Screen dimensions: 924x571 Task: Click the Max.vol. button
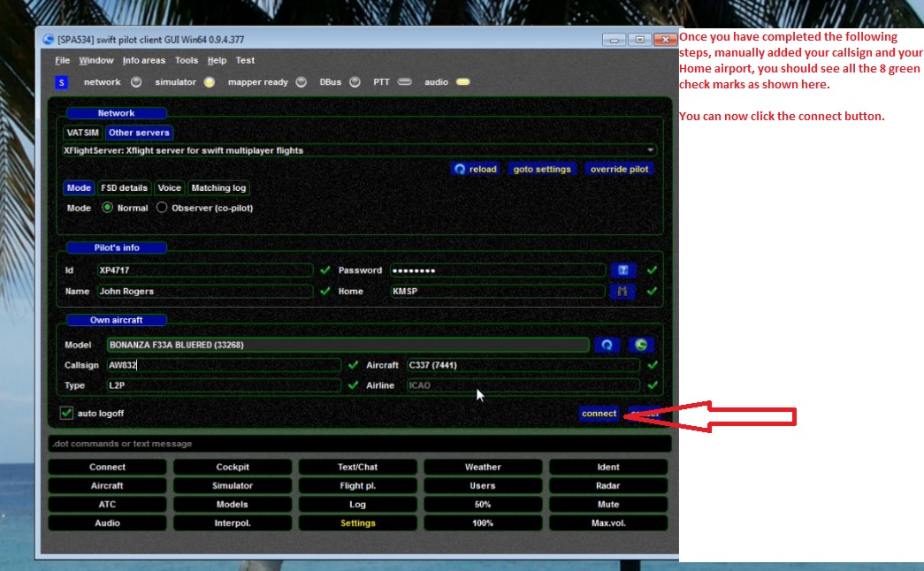point(608,524)
